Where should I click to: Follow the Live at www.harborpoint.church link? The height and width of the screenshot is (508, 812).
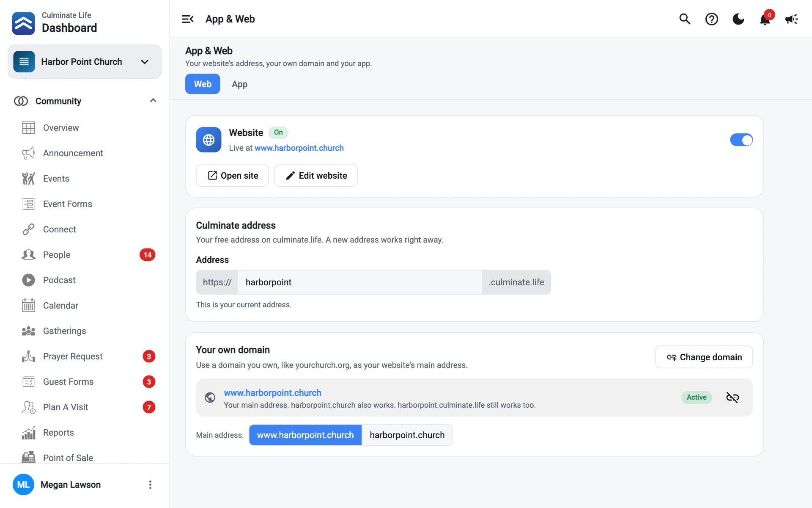pos(299,148)
